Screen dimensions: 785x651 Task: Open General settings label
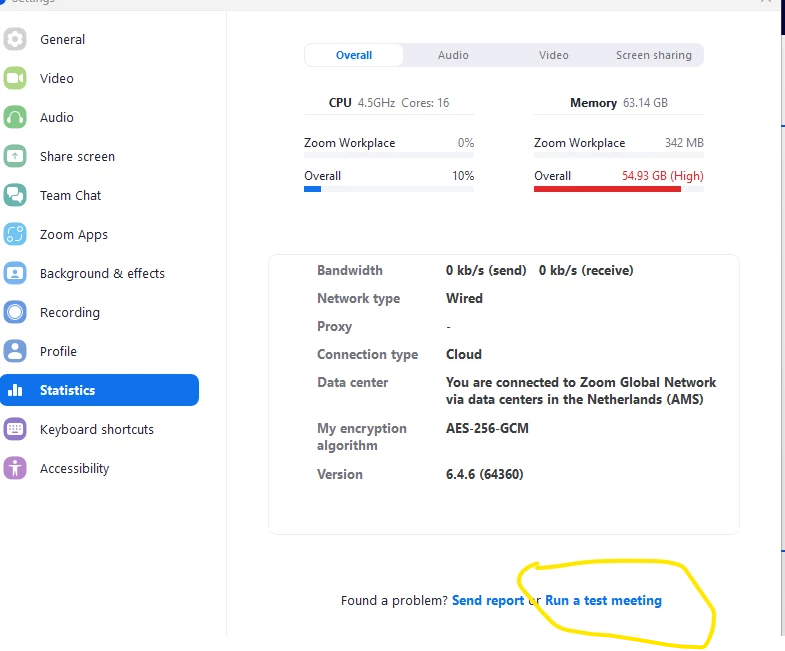click(63, 40)
